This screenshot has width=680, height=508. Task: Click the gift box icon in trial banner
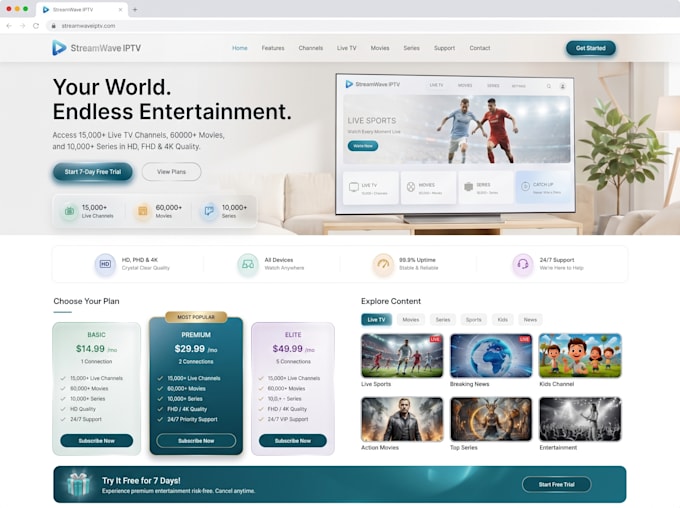point(78,484)
